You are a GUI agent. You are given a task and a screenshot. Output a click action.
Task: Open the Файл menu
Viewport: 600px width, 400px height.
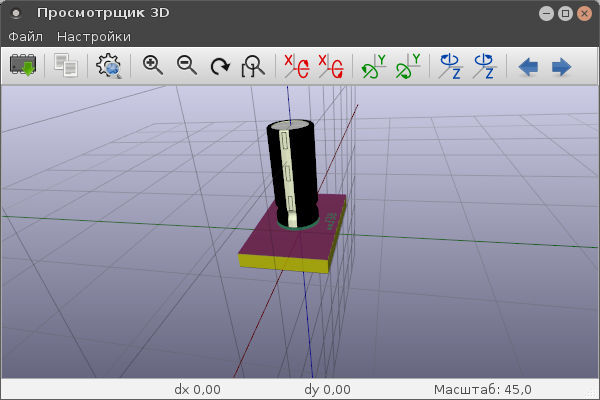pyautogui.click(x=26, y=37)
